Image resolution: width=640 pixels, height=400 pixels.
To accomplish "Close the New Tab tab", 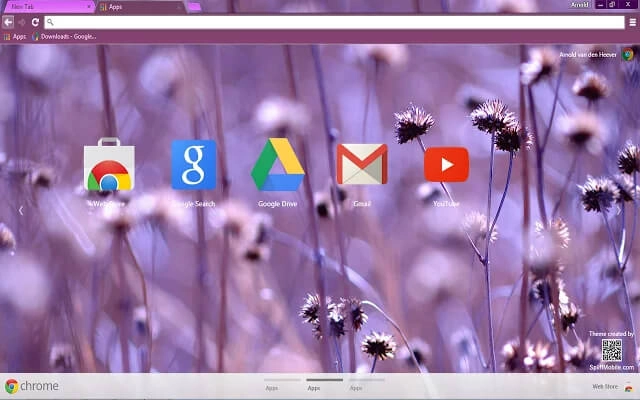I will 89,7.
